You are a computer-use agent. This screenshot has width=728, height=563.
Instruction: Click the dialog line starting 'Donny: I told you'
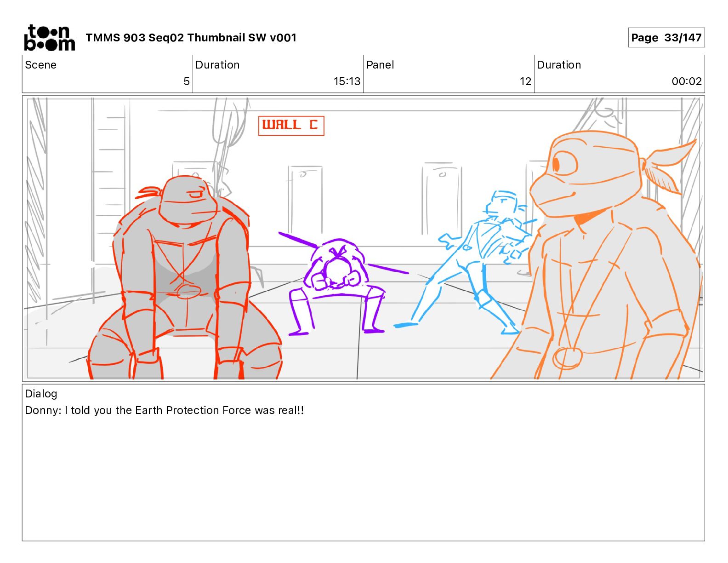(165, 410)
